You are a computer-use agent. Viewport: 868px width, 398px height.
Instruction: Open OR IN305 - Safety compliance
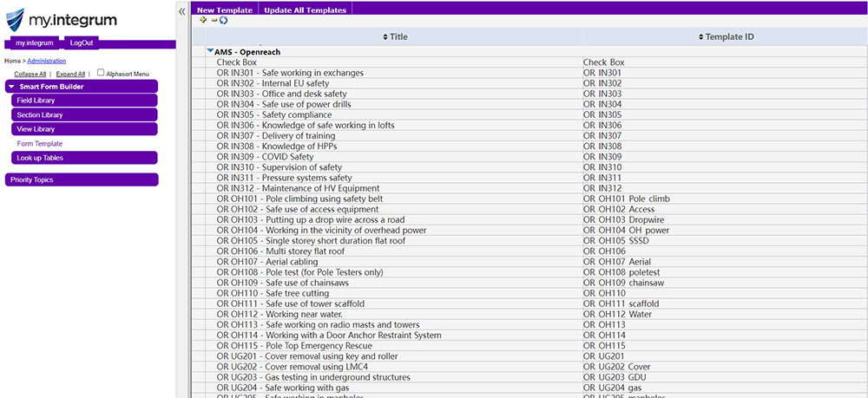pyautogui.click(x=274, y=115)
